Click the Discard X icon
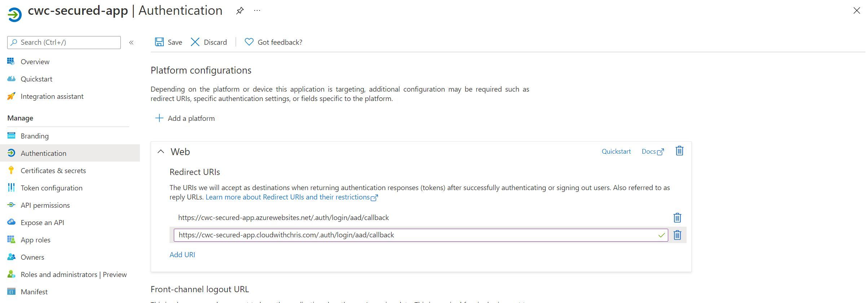This screenshot has height=303, width=868. point(195,42)
